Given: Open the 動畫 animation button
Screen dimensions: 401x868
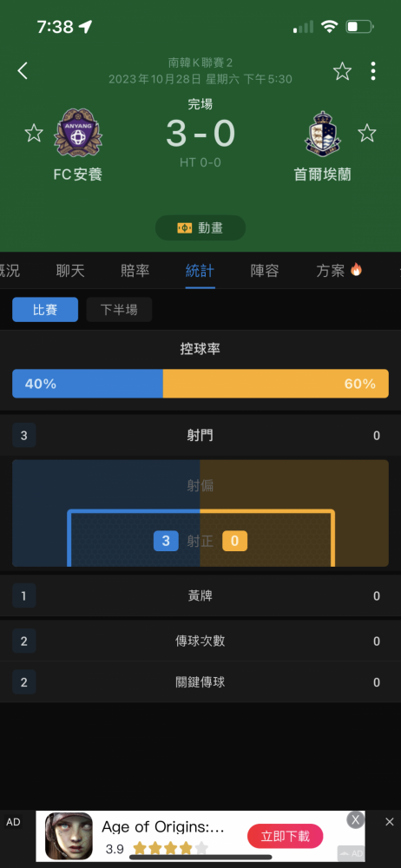Looking at the screenshot, I should 200,227.
